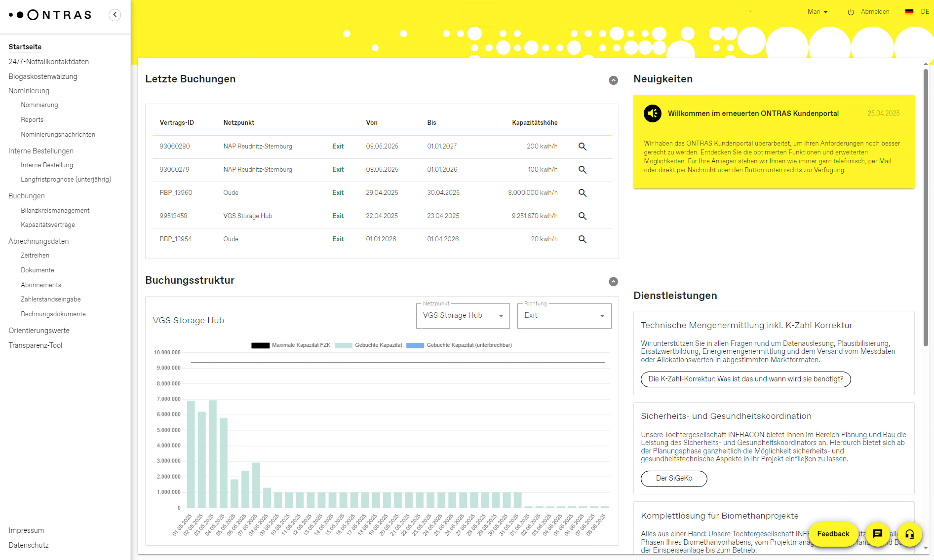
Task: Click Der SiGeKo button
Action: tap(674, 479)
